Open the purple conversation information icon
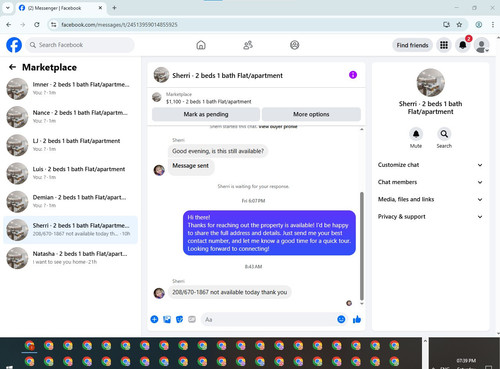Screen dimensions: 500x369 [x=353, y=75]
